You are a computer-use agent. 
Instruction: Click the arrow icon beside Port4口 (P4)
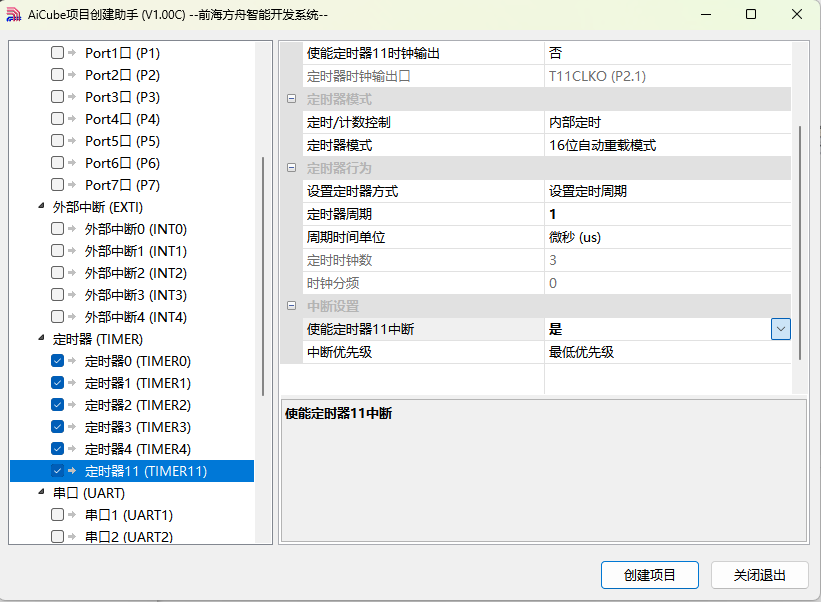[72, 119]
